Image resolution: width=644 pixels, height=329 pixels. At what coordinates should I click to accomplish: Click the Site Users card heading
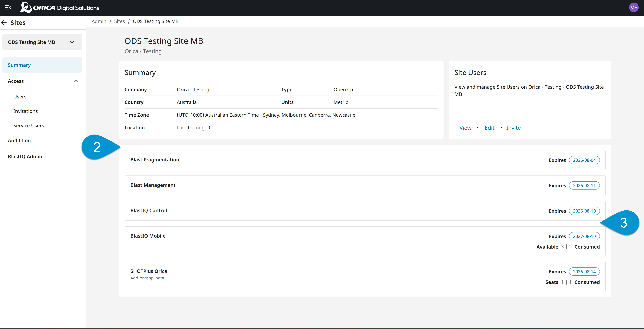pos(470,72)
